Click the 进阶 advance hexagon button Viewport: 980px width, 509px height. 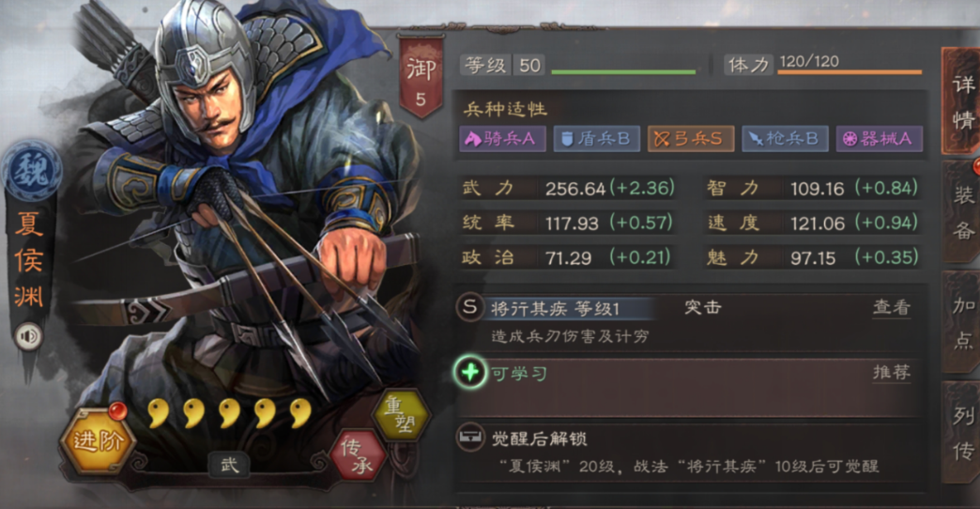98,440
